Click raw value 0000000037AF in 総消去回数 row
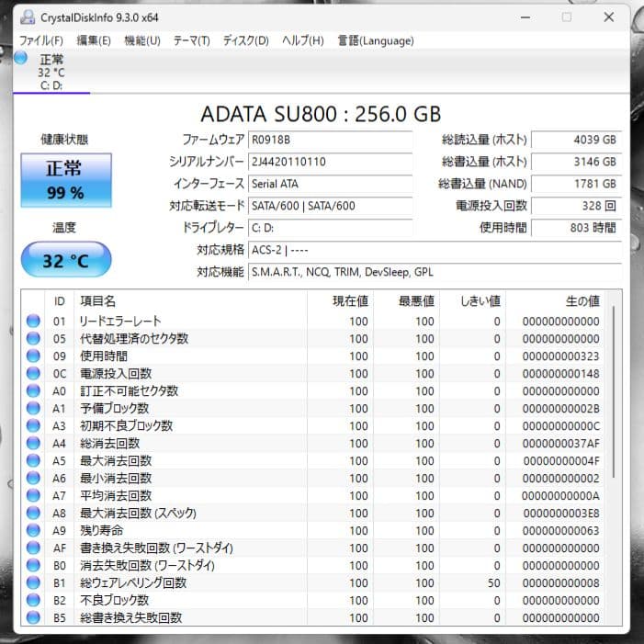644x644 pixels. coord(560,444)
